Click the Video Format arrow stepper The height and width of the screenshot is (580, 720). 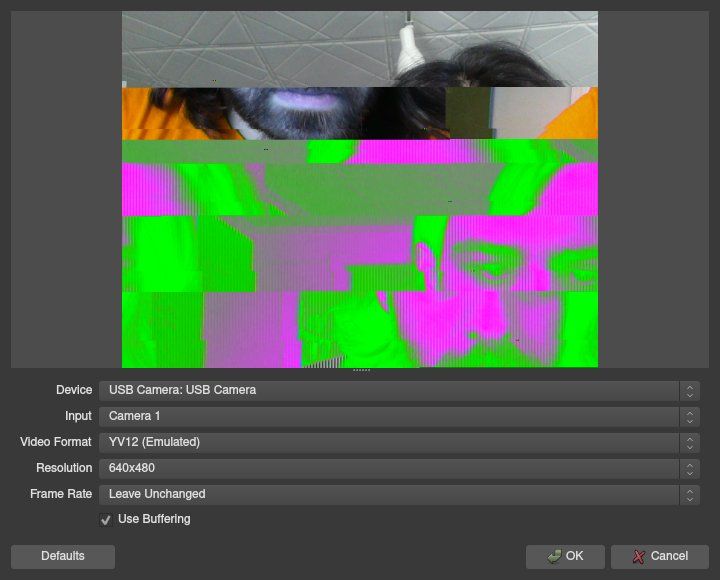tap(689, 443)
